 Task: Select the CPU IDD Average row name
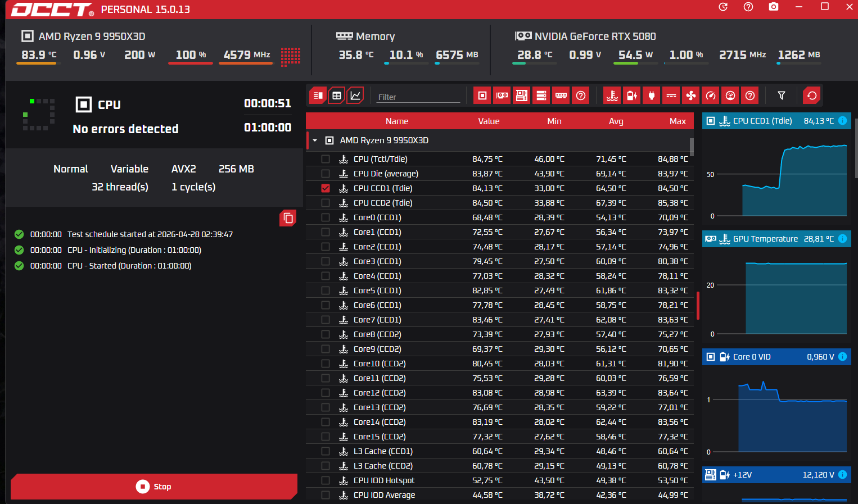pyautogui.click(x=384, y=495)
